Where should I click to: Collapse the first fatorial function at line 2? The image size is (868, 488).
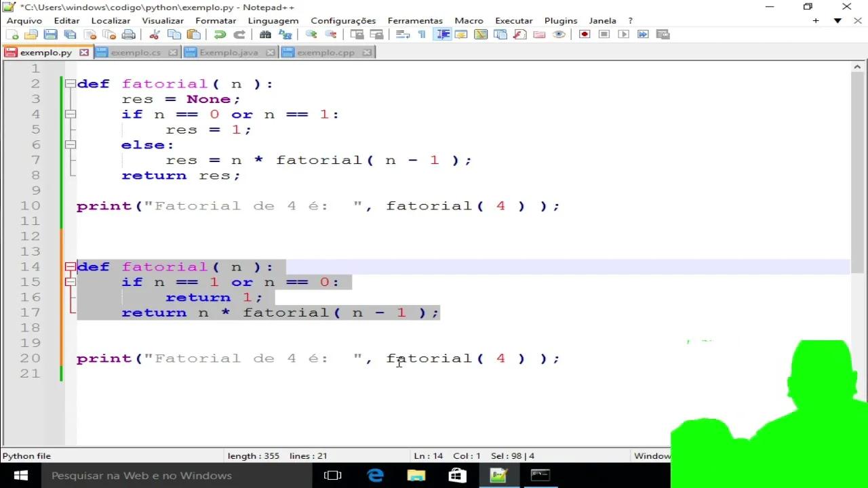[71, 84]
